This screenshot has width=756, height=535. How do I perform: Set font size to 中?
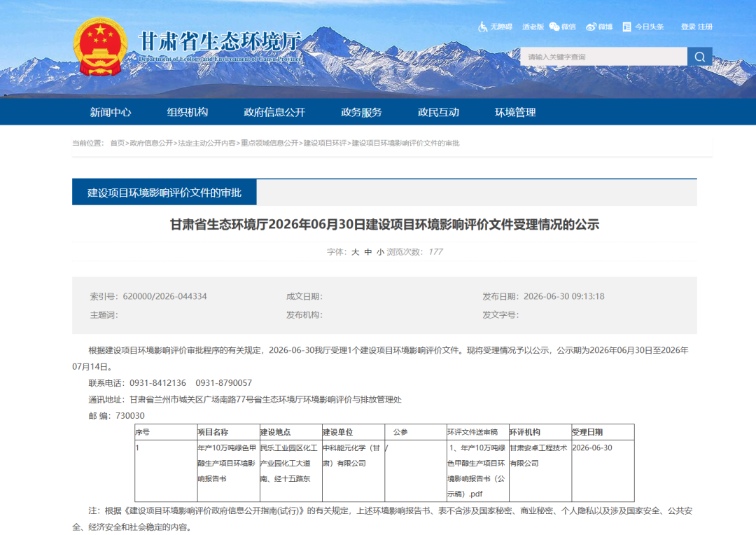tap(368, 252)
